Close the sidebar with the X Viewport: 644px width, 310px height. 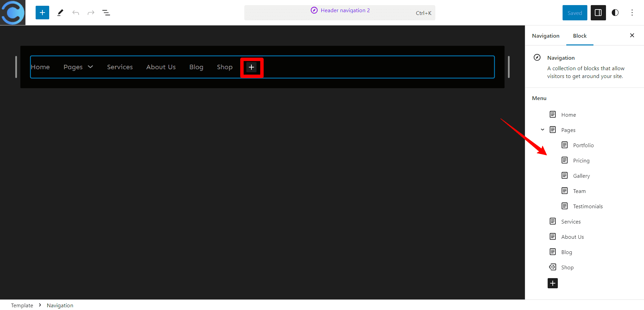pyautogui.click(x=632, y=35)
